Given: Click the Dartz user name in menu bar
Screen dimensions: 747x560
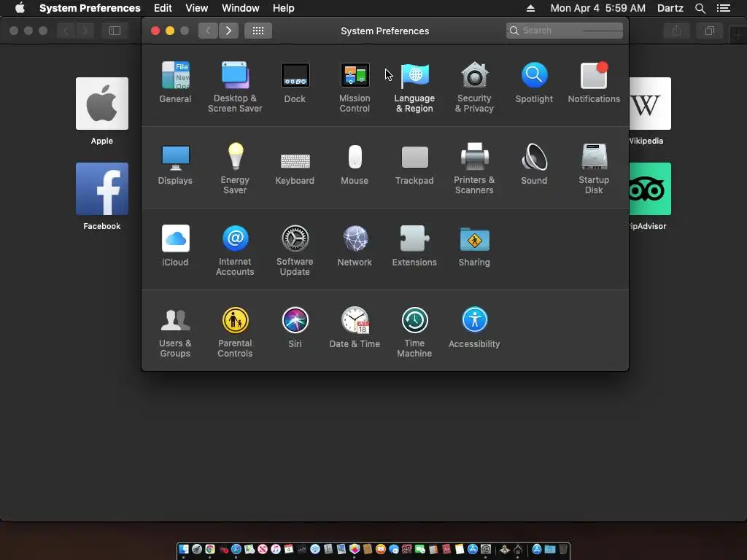Looking at the screenshot, I should tap(670, 8).
